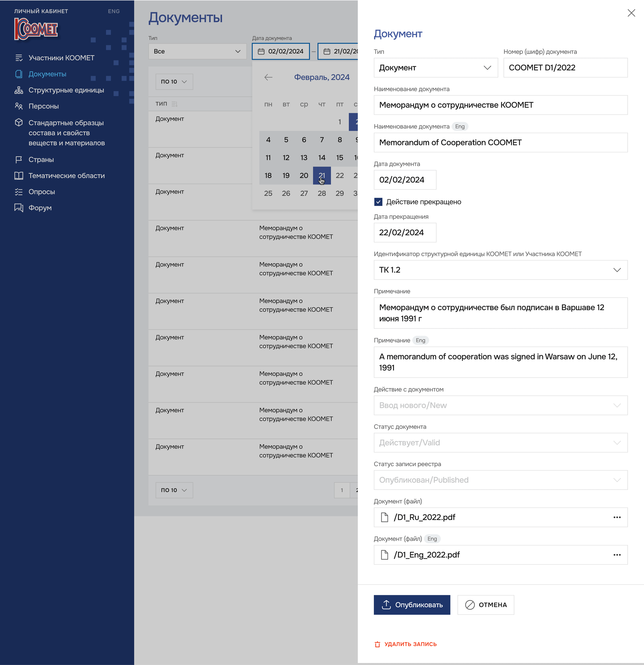This screenshot has height=665, width=644.
Task: Switch language to ENG
Action: coord(114,11)
